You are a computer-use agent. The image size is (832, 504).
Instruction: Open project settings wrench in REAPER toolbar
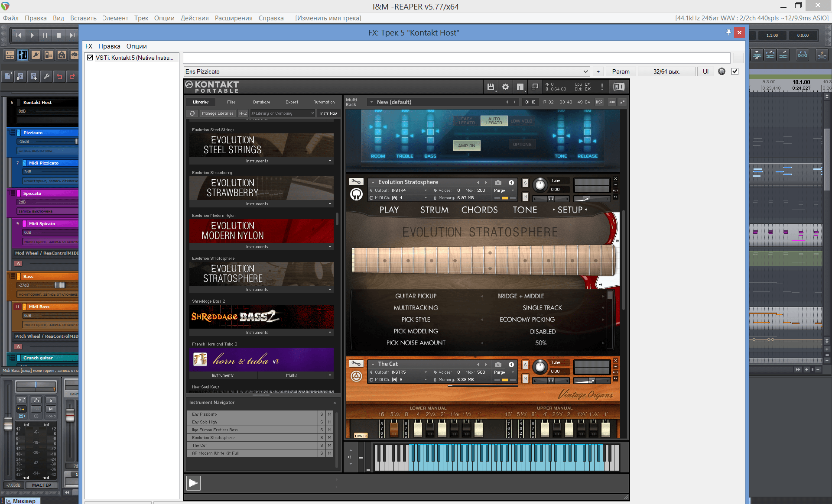coord(46,77)
